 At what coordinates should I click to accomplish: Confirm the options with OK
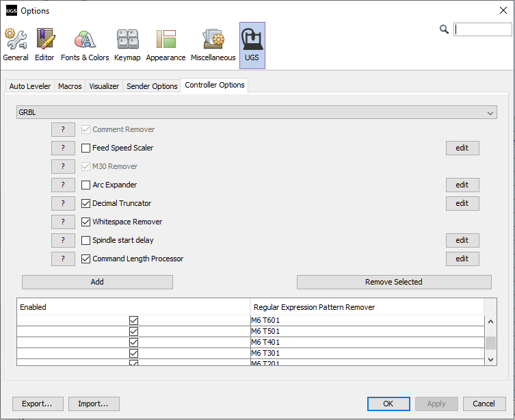[x=388, y=404]
